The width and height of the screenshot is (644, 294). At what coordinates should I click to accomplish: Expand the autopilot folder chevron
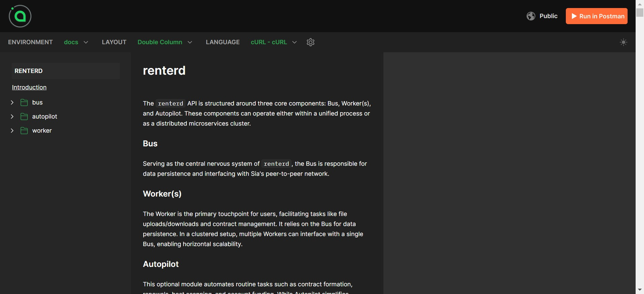pos(12,117)
